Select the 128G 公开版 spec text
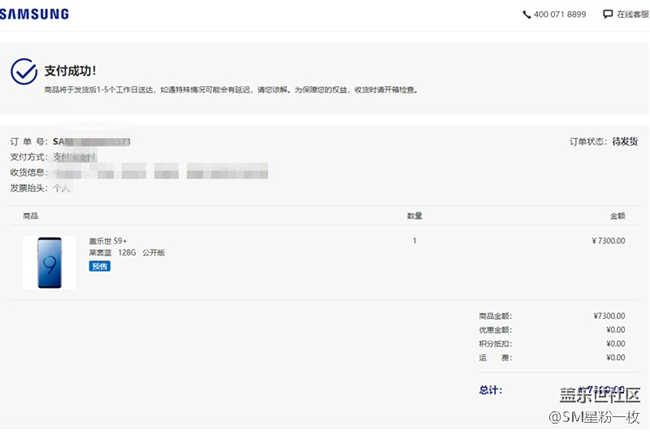This screenshot has width=650, height=439. tap(141, 252)
